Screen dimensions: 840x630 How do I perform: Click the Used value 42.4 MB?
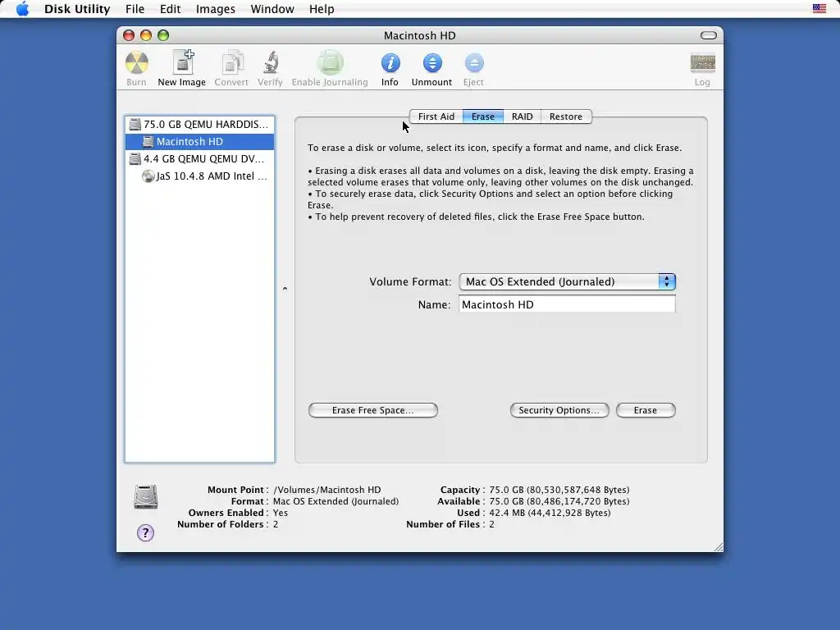[x=550, y=513]
